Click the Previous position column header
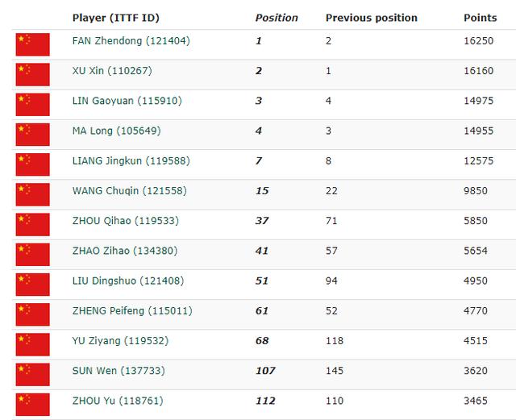The width and height of the screenshot is (516, 420). pos(372,18)
